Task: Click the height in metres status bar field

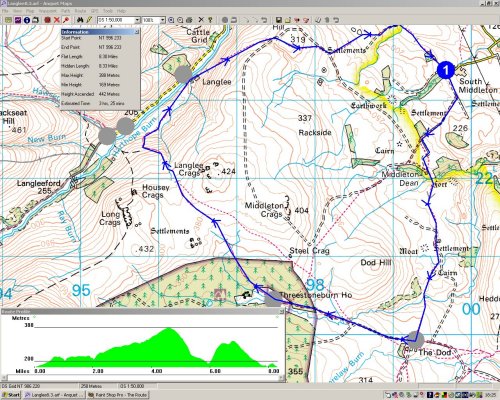Action: click(x=91, y=386)
